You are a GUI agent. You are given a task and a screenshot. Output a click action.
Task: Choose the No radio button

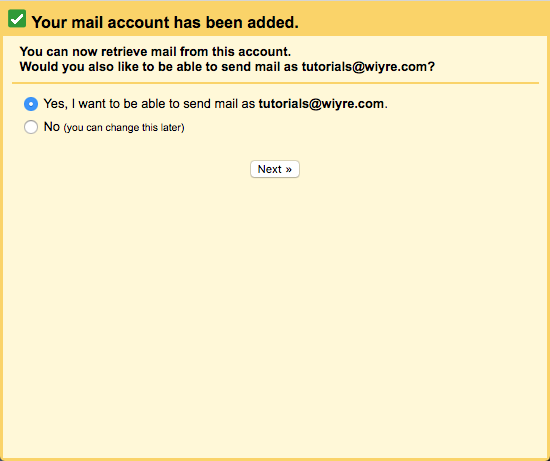pyautogui.click(x=31, y=127)
